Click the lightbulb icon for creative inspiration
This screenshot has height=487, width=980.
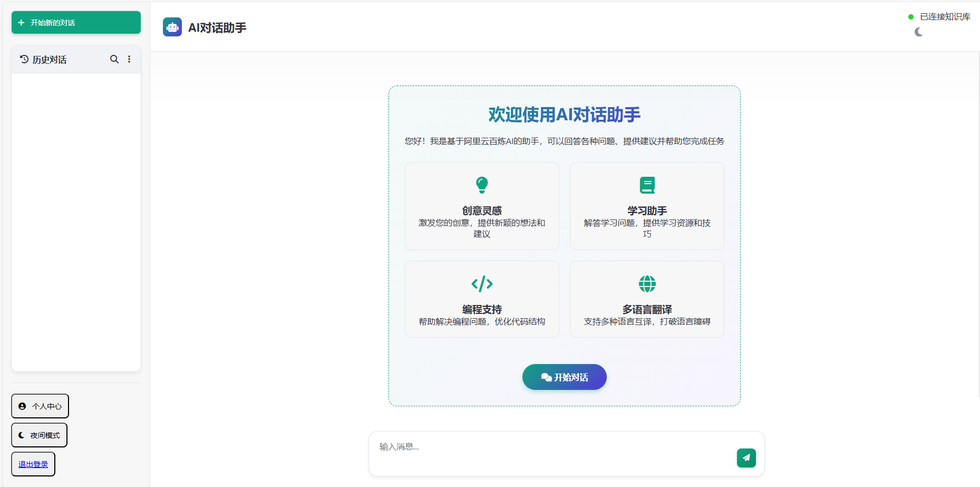point(482,185)
